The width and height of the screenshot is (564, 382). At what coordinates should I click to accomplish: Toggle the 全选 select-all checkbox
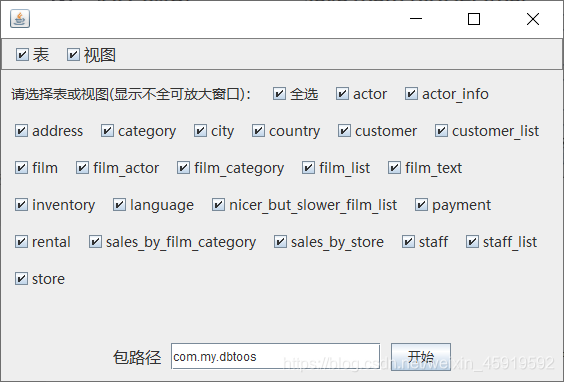pos(279,94)
